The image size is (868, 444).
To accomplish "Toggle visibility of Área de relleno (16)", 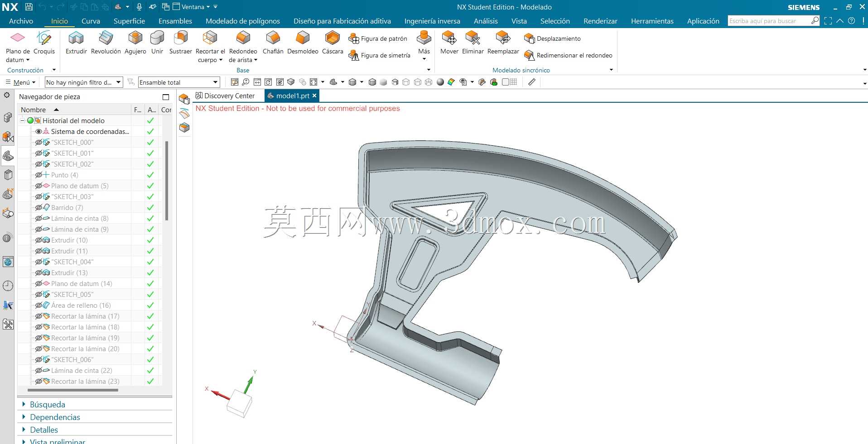I will pyautogui.click(x=39, y=305).
